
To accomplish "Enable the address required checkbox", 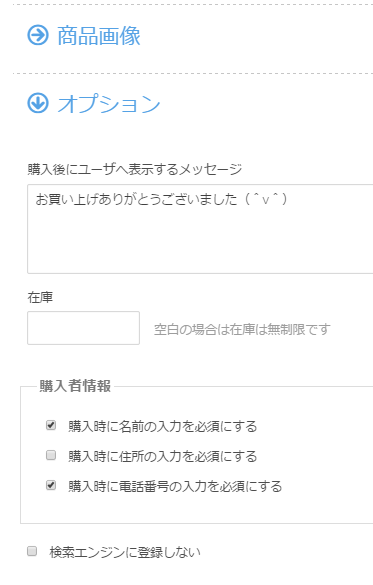I will pos(51,455).
